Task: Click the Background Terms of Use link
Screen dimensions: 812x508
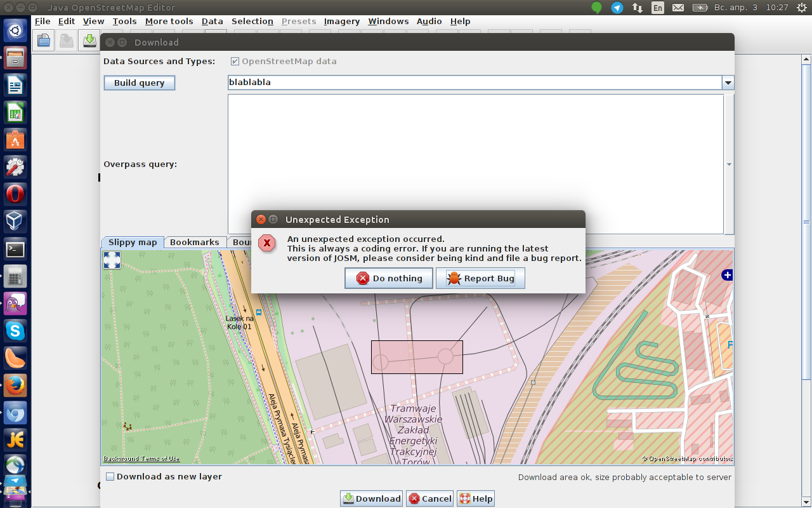Action: point(141,458)
